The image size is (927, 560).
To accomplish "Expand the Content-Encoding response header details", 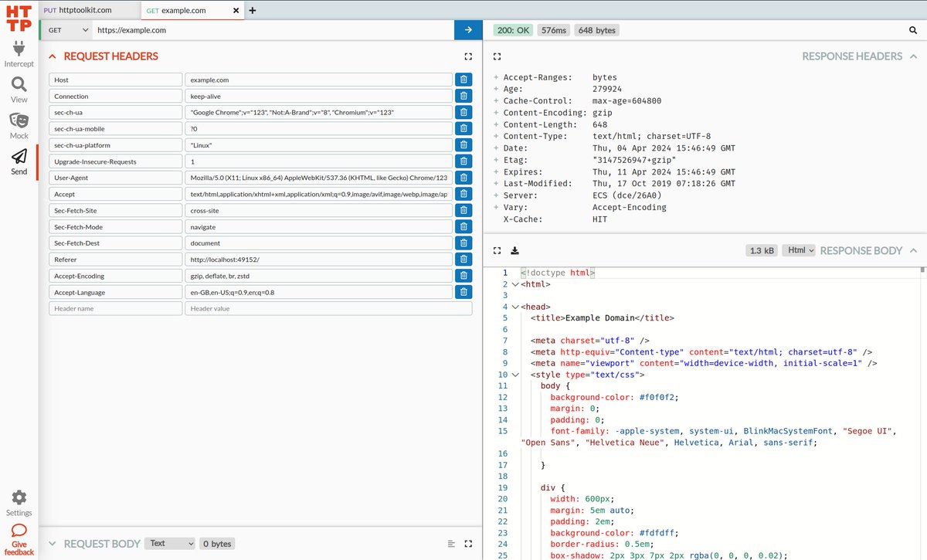I will pyautogui.click(x=496, y=113).
